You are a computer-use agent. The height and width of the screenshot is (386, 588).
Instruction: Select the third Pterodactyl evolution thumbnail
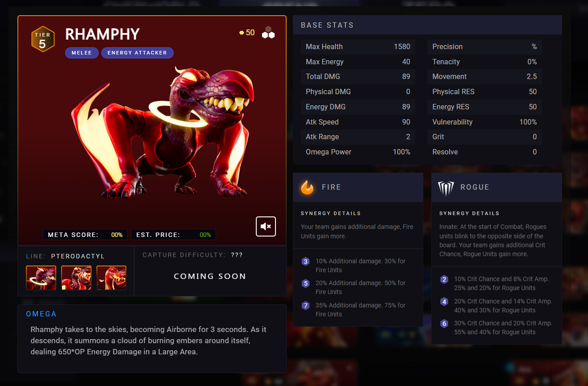click(111, 278)
